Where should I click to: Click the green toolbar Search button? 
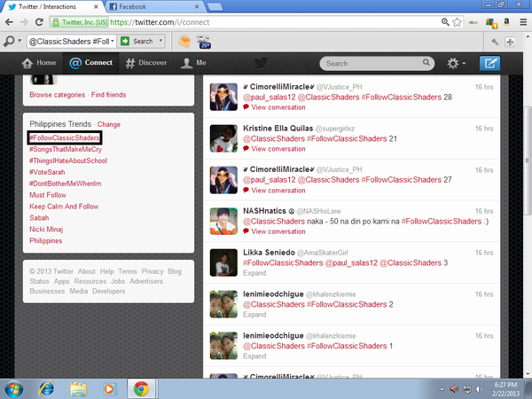click(139, 41)
